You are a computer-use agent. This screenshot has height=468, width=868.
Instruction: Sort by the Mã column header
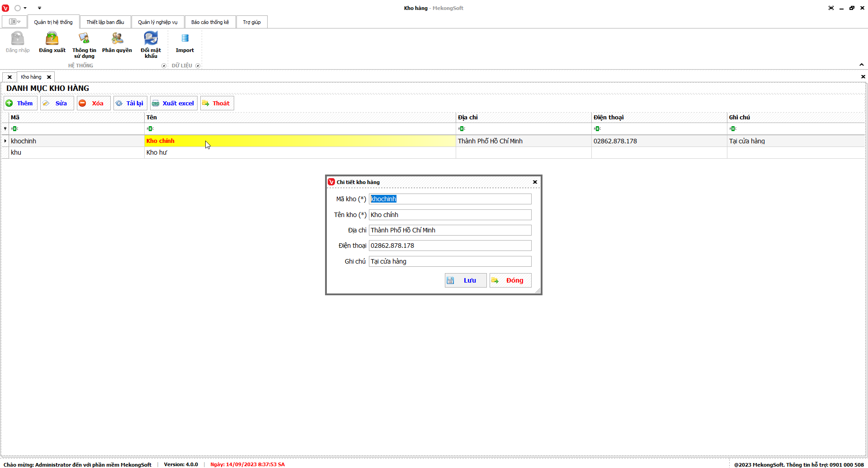76,117
